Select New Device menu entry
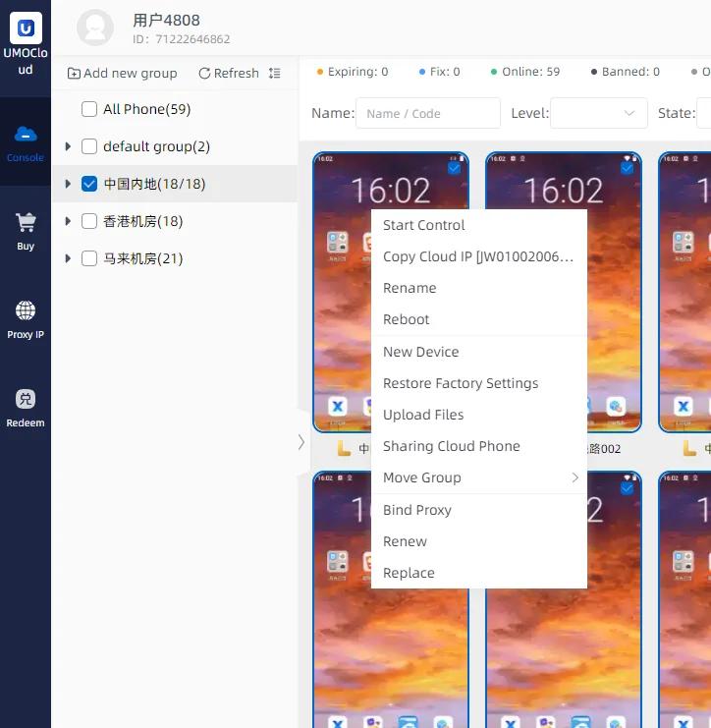Screen dimensions: 711x728 point(479,352)
